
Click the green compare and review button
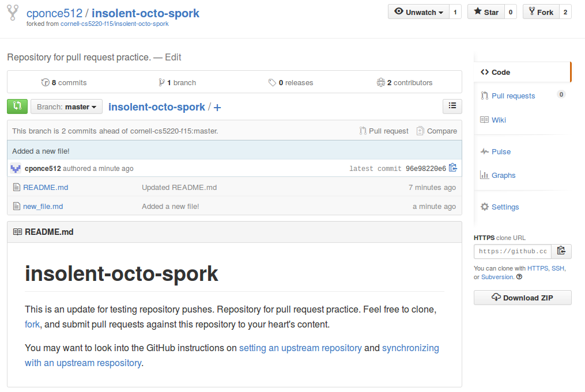click(17, 106)
